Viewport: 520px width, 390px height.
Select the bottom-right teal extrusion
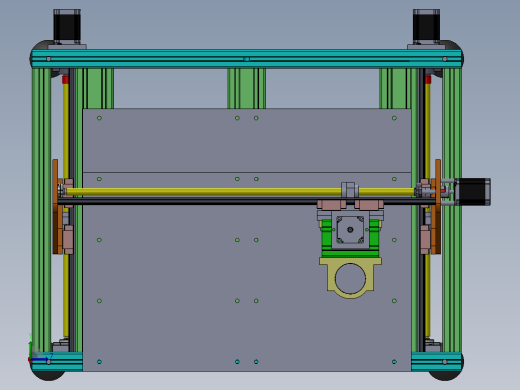click(x=437, y=362)
